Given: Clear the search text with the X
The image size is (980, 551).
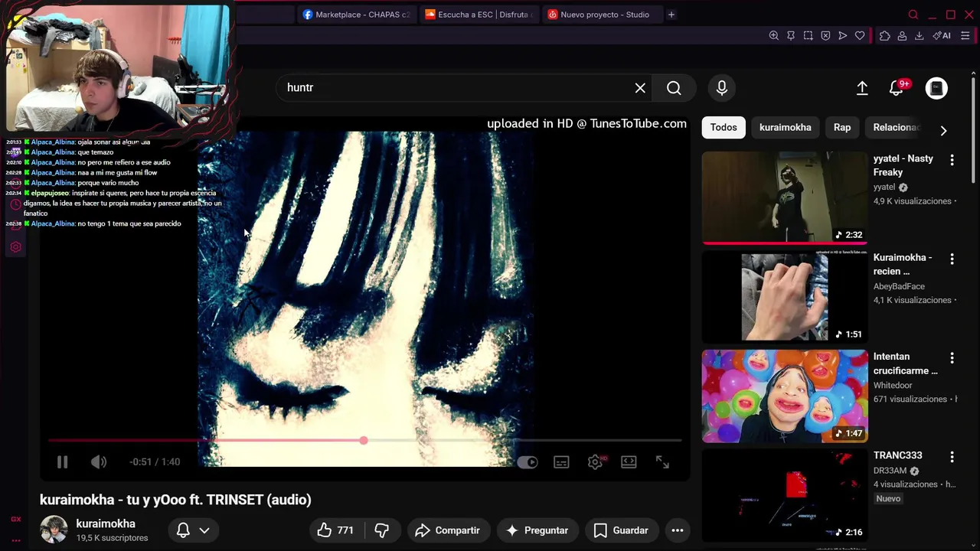Looking at the screenshot, I should pos(640,88).
